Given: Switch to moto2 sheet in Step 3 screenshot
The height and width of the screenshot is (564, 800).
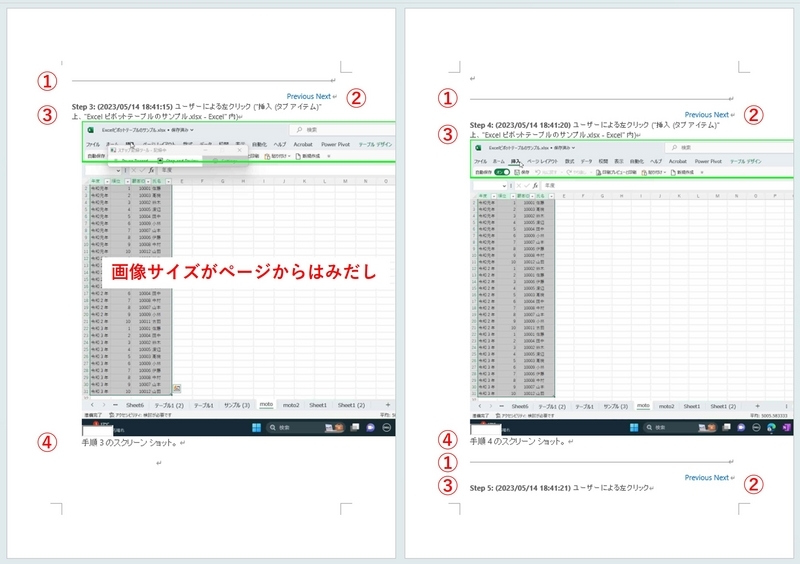Looking at the screenshot, I should 291,405.
